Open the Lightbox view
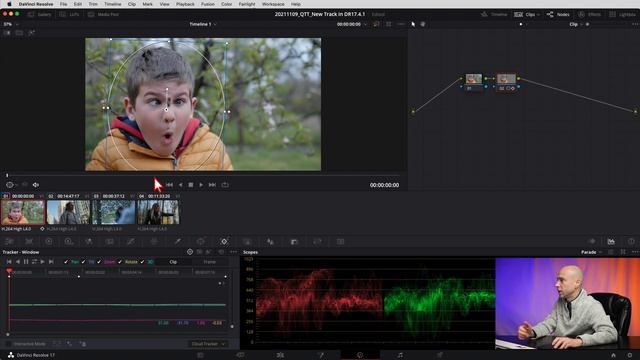Screen dimensions: 640x360 click(x=622, y=14)
